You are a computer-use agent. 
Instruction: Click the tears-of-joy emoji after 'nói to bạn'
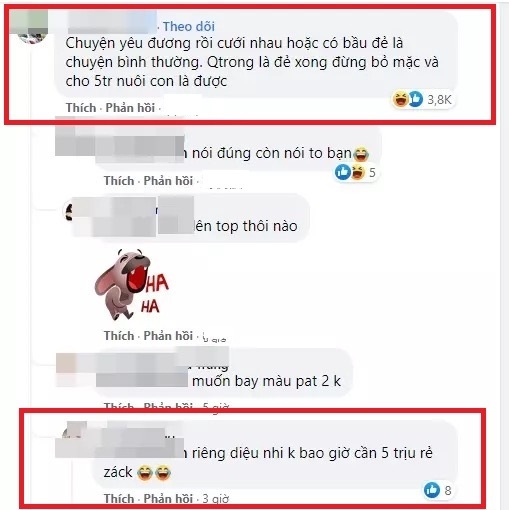tap(361, 154)
